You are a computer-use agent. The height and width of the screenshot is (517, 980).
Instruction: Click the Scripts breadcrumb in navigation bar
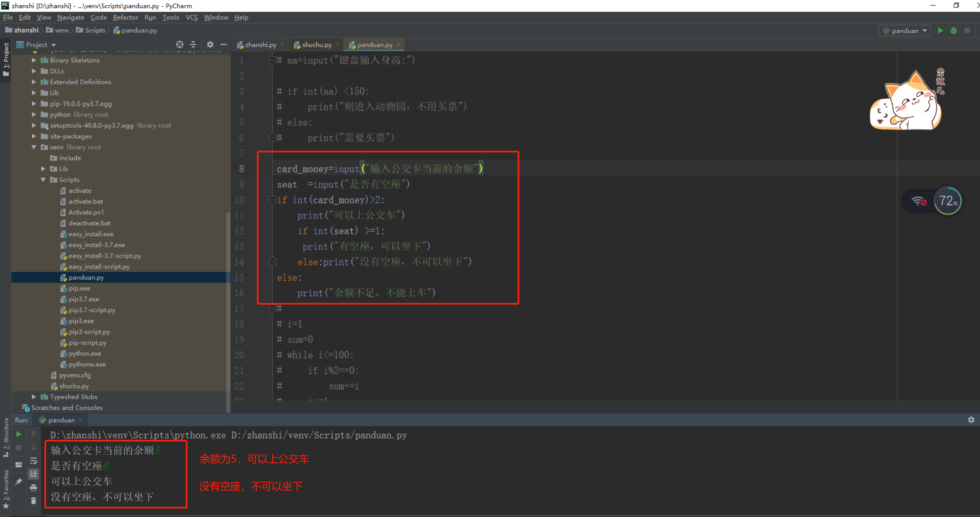pos(95,30)
